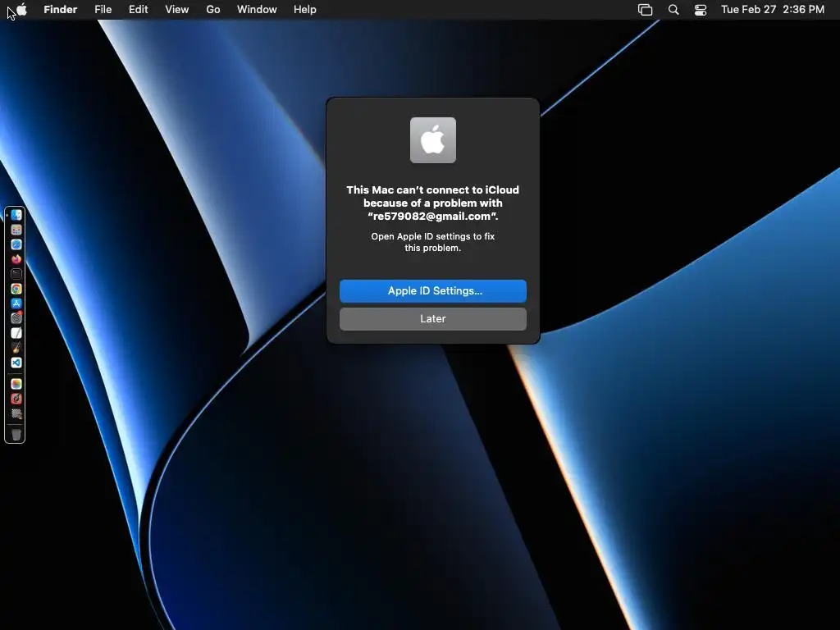
Task: Launch Visual Studio Code from the dock
Action: [16, 363]
